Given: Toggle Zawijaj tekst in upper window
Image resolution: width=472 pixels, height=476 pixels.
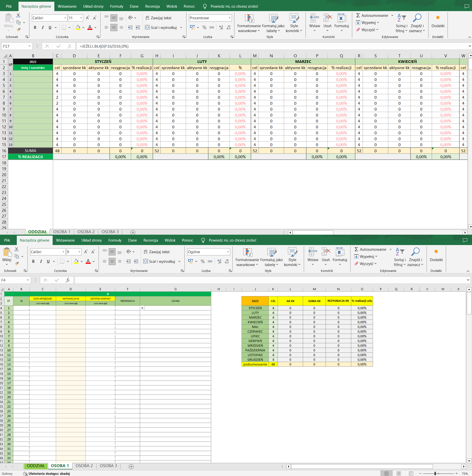Looking at the screenshot, I should click(x=158, y=18).
